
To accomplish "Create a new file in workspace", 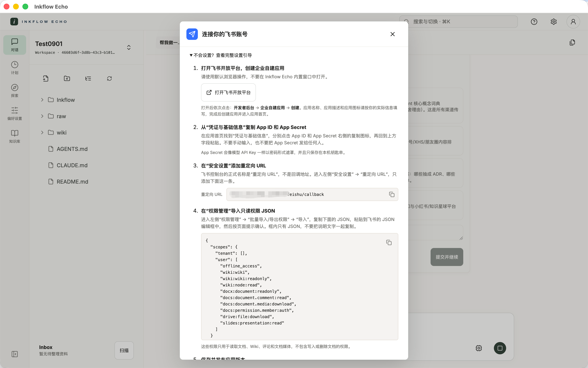I will tap(46, 78).
